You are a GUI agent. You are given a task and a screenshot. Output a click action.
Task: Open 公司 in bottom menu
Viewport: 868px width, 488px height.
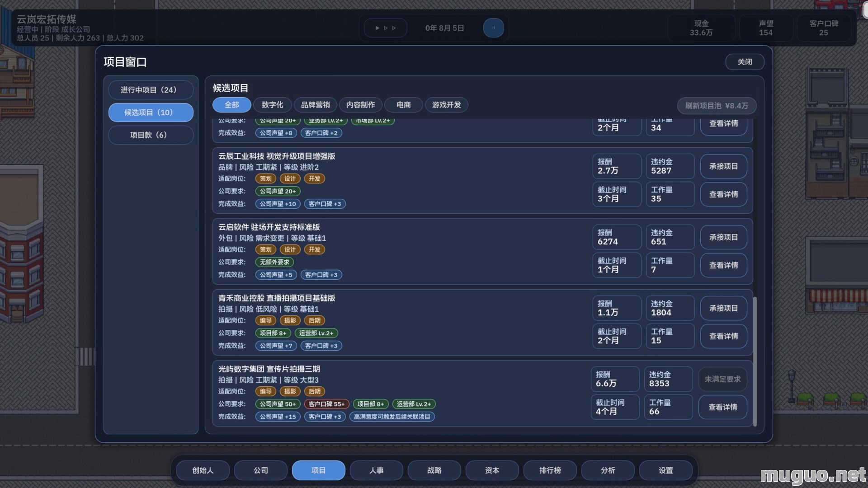(260, 470)
